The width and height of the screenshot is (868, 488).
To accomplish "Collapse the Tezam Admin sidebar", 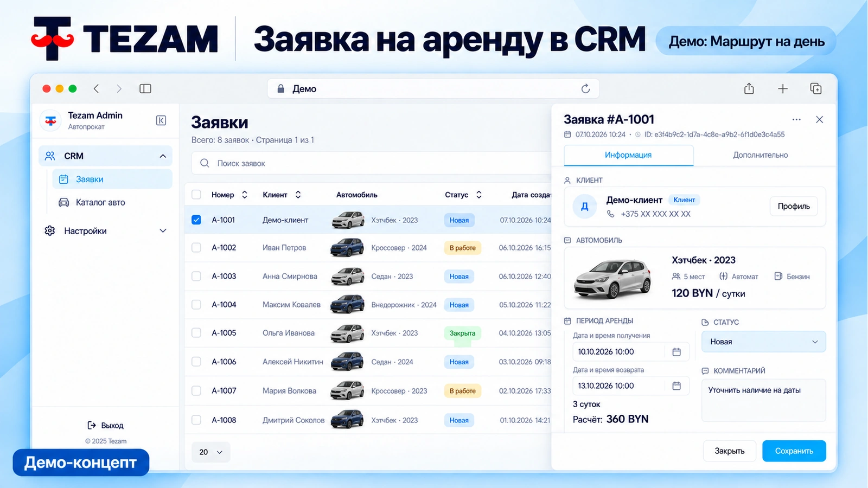I will pyautogui.click(x=161, y=120).
